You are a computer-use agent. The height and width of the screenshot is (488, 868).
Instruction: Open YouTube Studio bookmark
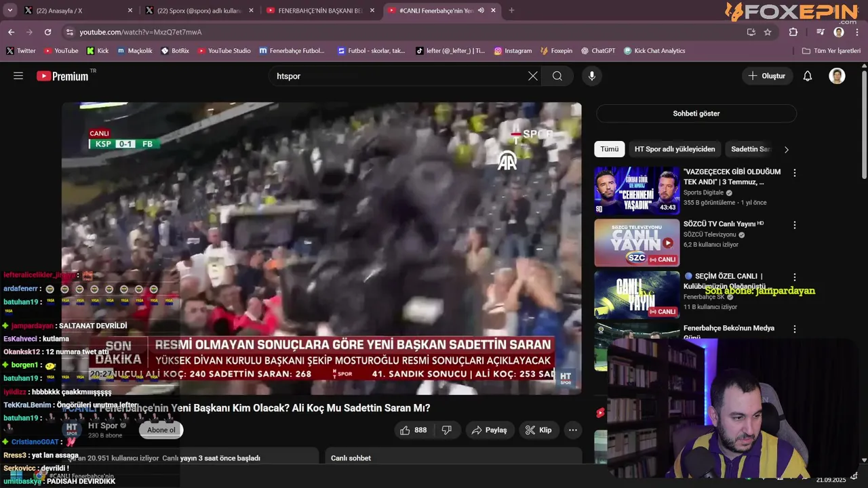[224, 51]
